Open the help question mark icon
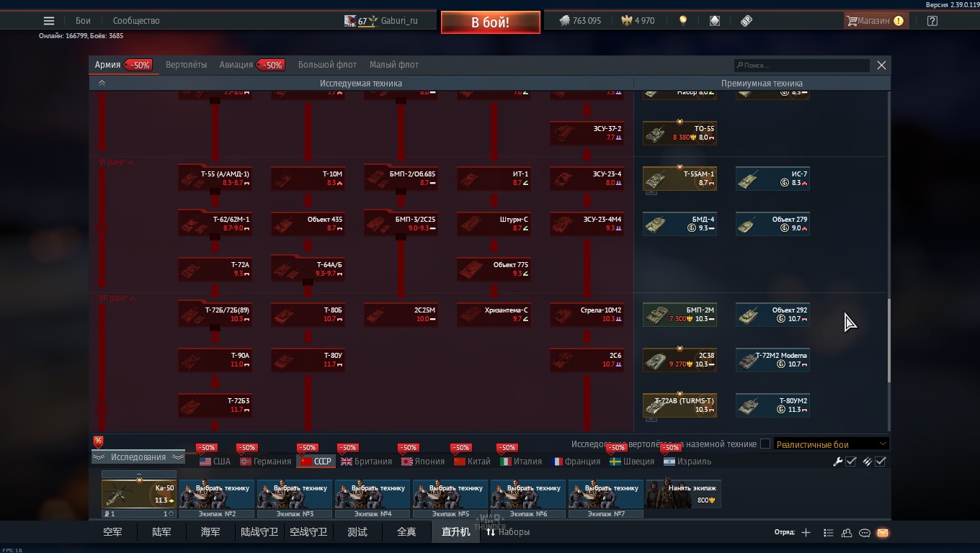980x553 pixels. tap(932, 21)
